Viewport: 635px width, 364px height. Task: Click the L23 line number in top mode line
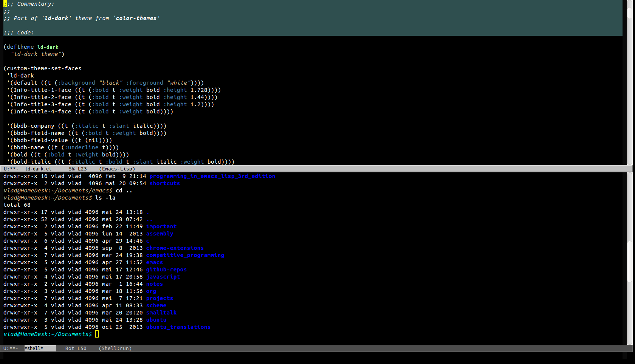[82, 169]
